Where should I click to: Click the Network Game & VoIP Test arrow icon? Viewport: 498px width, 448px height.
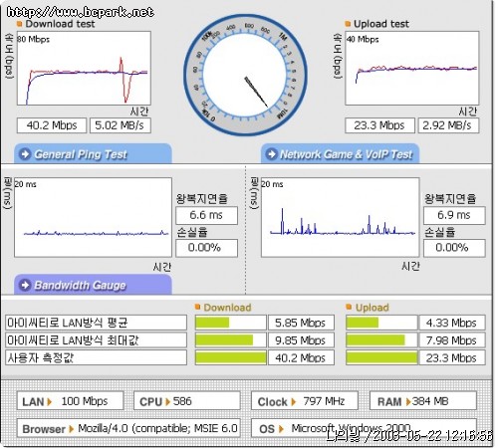coord(272,154)
